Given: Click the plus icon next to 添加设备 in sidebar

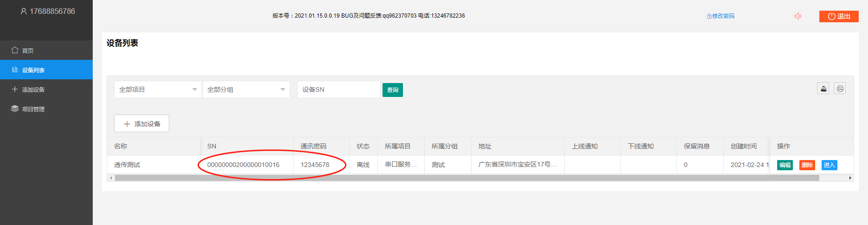Looking at the screenshot, I should pos(15,89).
